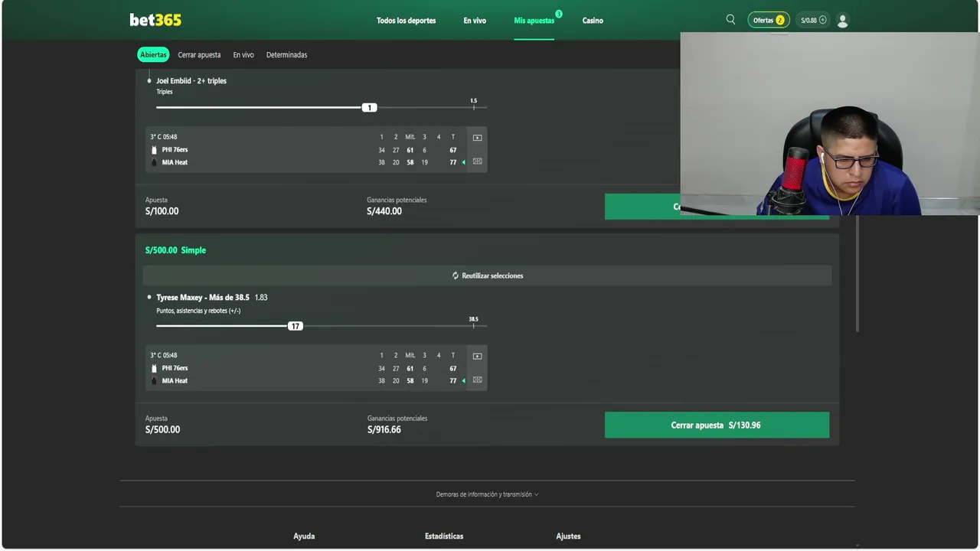Open the Casino section
The image size is (980, 551).
pos(593,21)
